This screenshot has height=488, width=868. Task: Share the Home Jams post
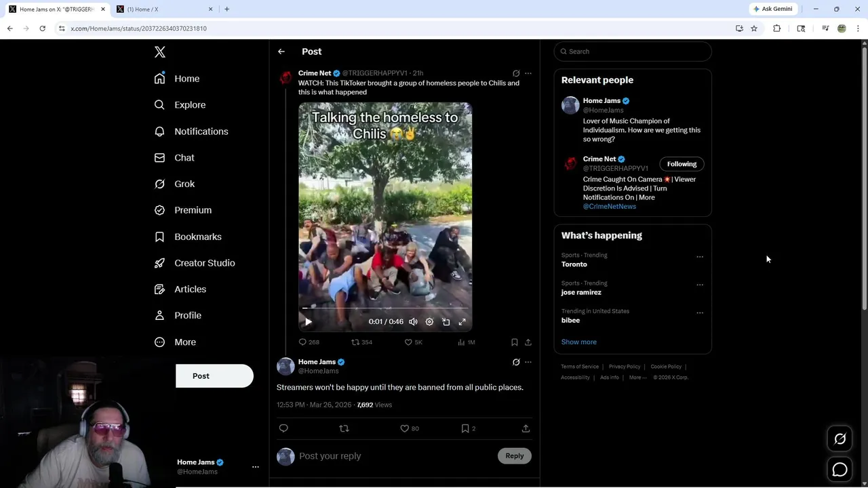point(526,428)
